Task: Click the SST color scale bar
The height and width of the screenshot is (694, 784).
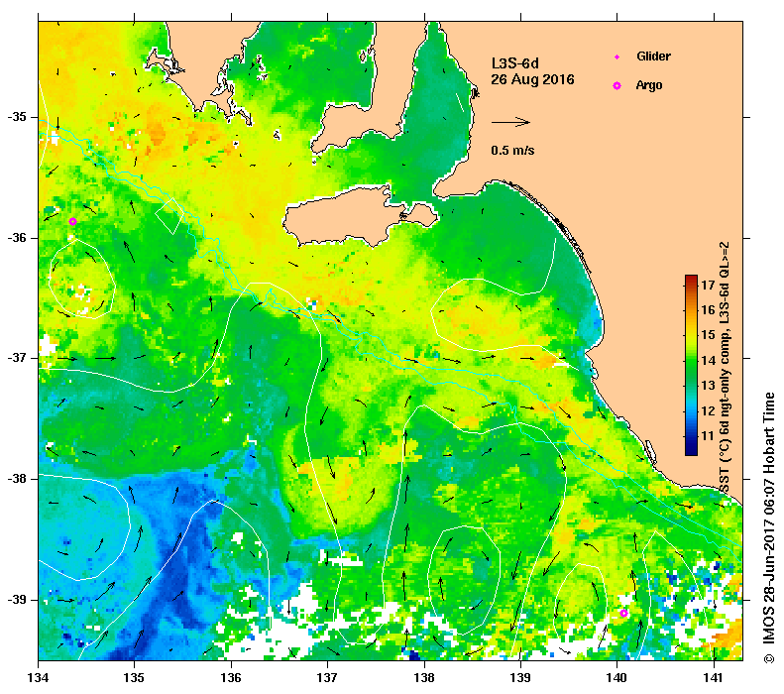Action: tap(691, 365)
